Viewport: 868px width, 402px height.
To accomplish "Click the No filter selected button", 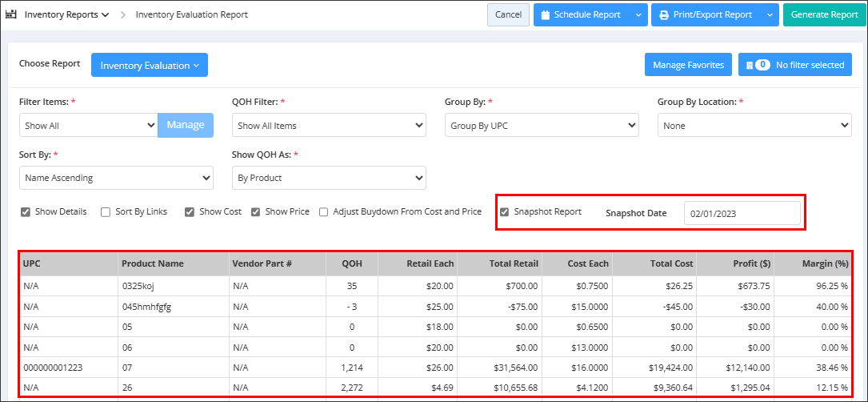I will [x=795, y=65].
